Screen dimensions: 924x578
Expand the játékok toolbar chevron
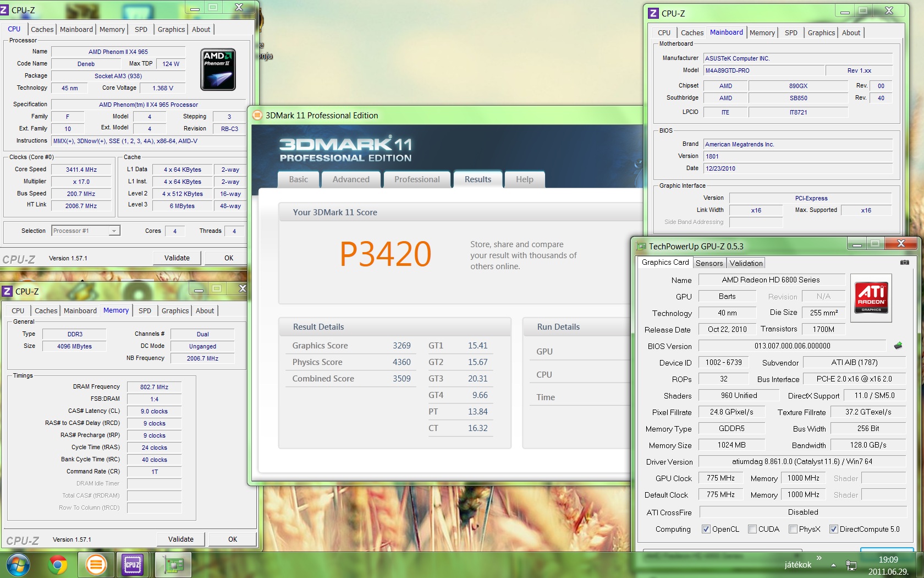click(x=819, y=558)
